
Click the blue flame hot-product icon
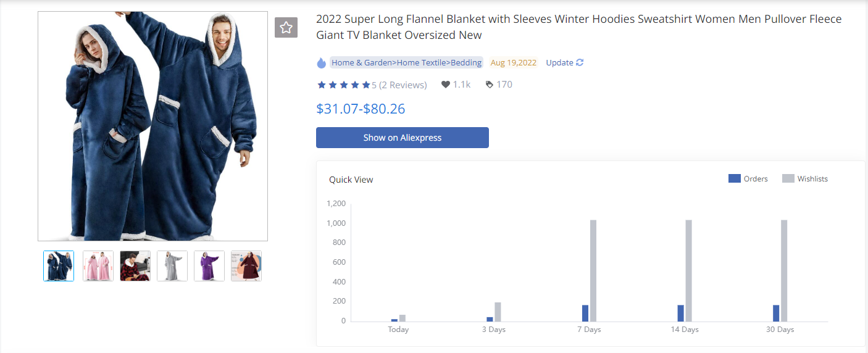pos(321,62)
